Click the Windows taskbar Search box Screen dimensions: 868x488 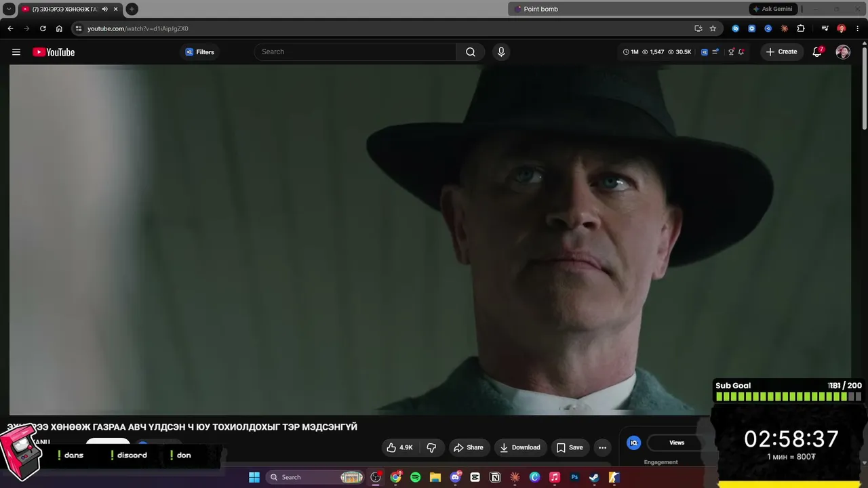coord(315,477)
